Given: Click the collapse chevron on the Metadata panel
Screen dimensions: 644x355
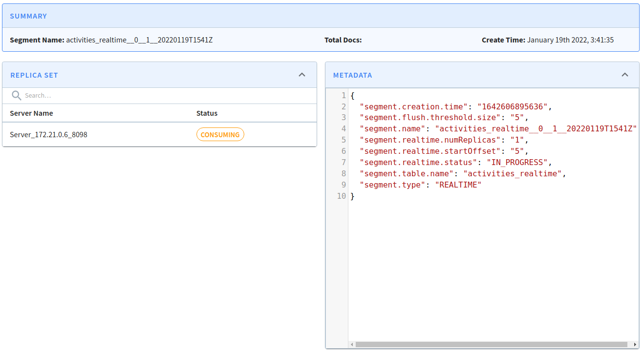Looking at the screenshot, I should [625, 75].
